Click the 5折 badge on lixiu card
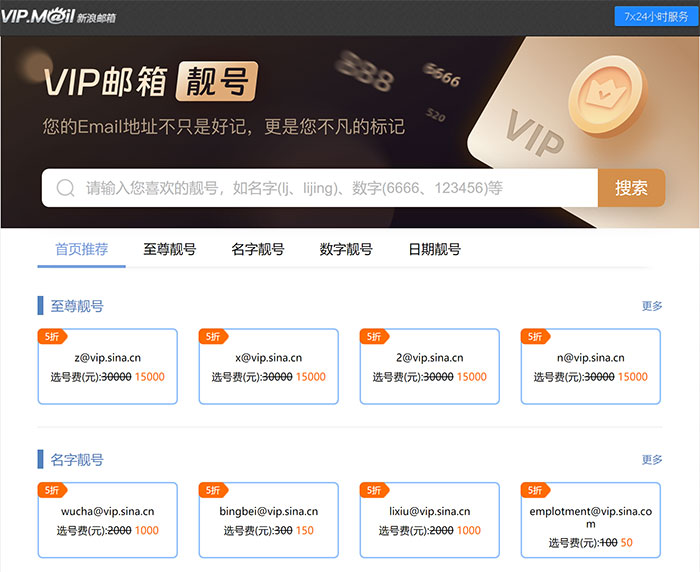This screenshot has height=572, width=700. (374, 490)
